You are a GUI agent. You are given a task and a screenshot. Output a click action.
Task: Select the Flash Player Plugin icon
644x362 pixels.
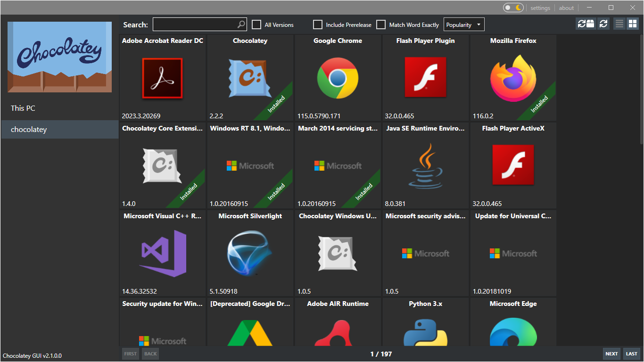[x=425, y=78]
